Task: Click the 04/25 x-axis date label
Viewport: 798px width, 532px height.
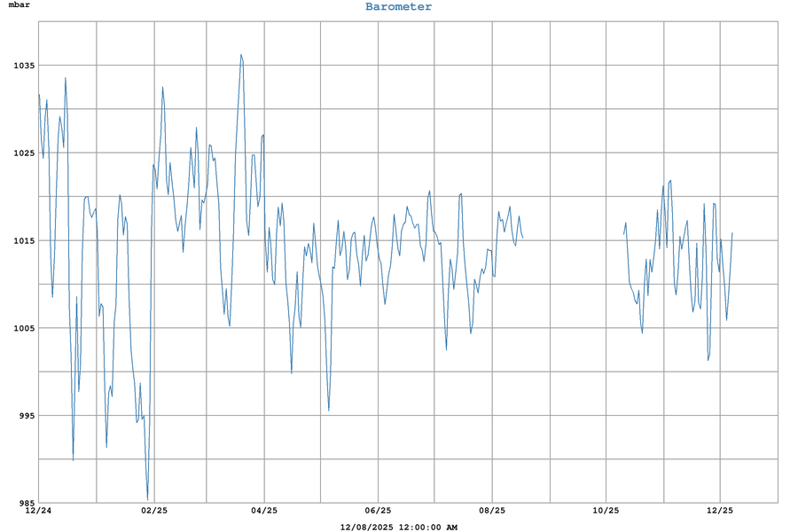Action: [x=264, y=511]
